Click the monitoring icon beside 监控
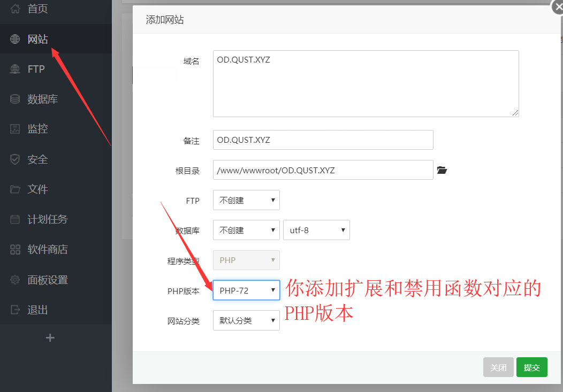This screenshot has width=563, height=392. click(15, 129)
